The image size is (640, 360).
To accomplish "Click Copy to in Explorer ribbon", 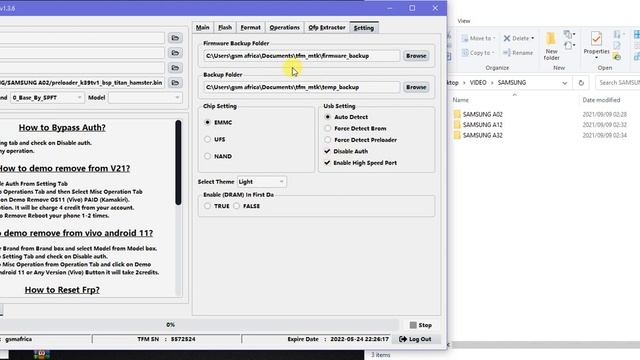I will [477, 53].
